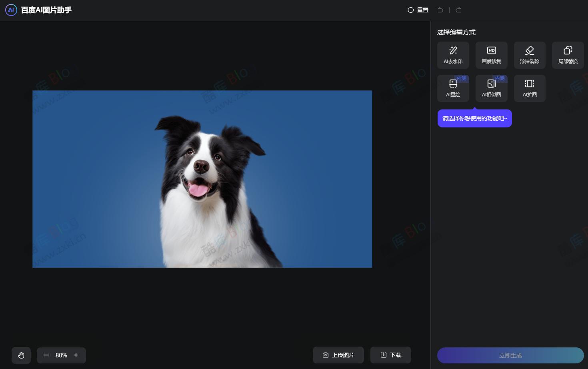Select the 局部替换 partial replace tool
Image resolution: width=588 pixels, height=369 pixels.
(x=568, y=55)
